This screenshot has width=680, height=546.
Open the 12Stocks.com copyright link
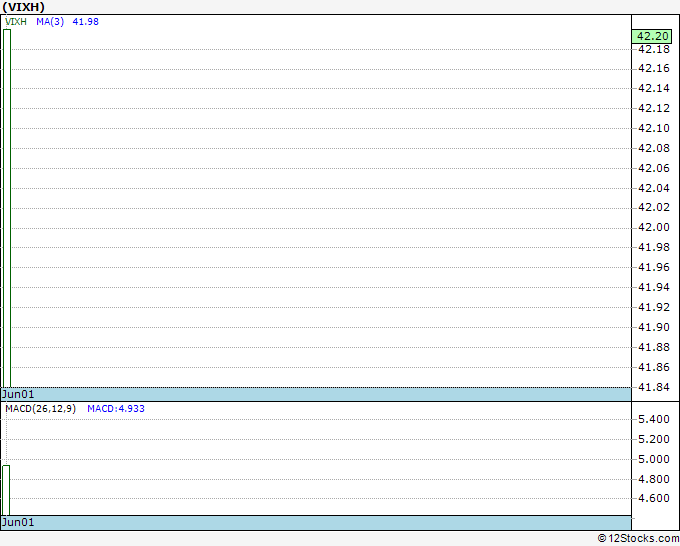(637, 539)
